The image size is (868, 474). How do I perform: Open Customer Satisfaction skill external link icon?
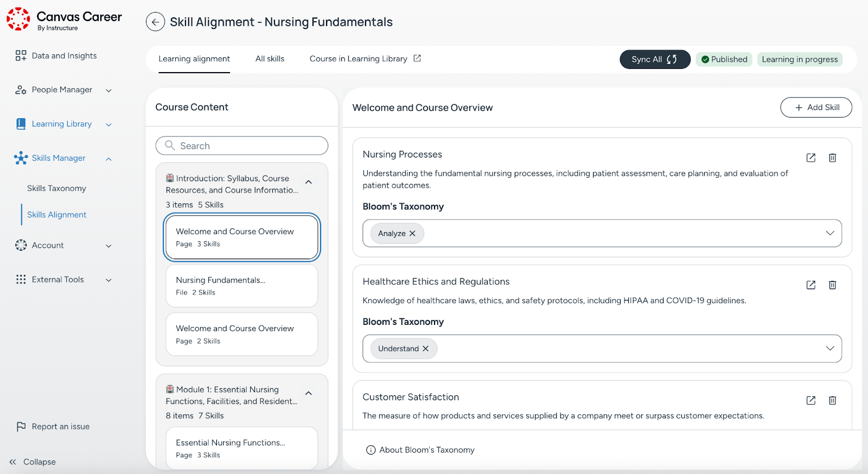point(811,400)
